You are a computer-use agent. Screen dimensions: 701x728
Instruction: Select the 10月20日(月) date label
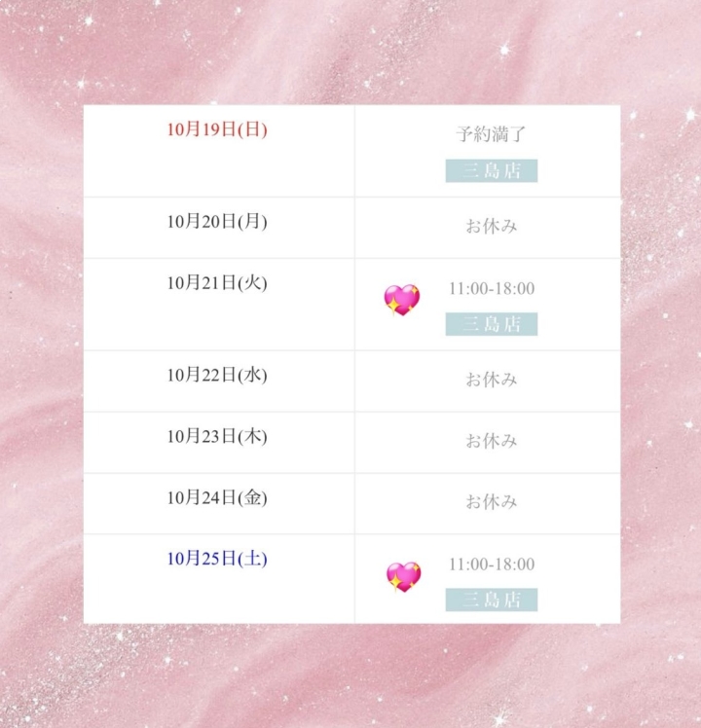click(x=216, y=222)
